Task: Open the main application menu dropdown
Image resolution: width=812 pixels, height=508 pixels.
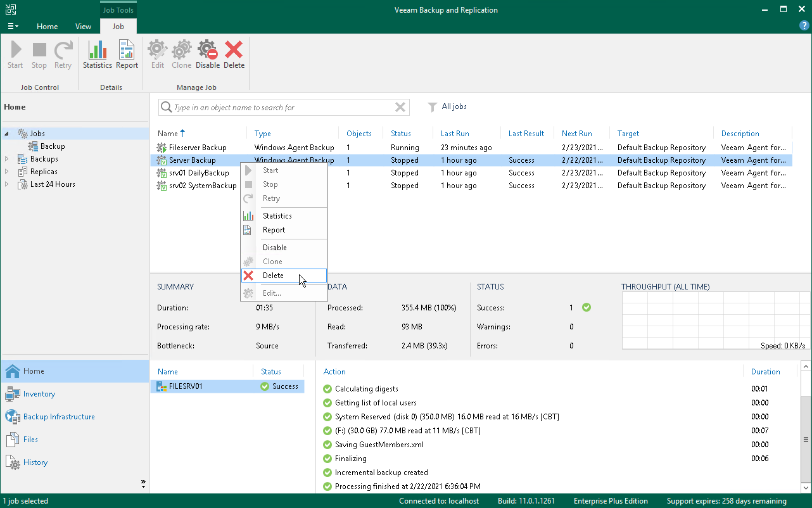Action: 13,27
